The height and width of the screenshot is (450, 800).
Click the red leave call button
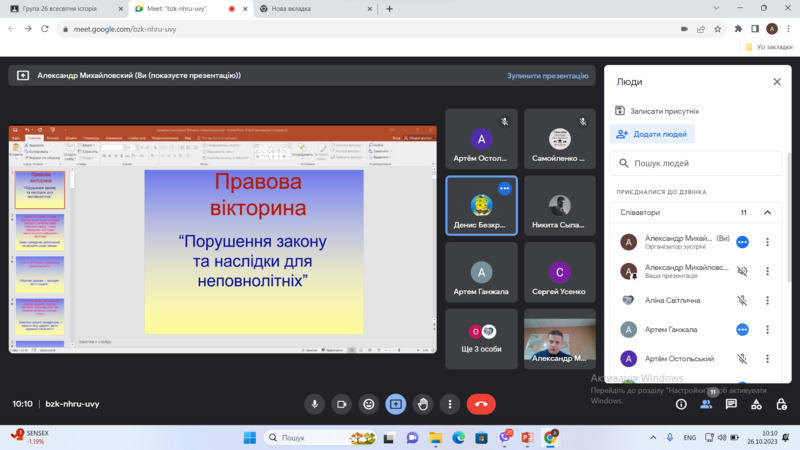[x=481, y=404]
